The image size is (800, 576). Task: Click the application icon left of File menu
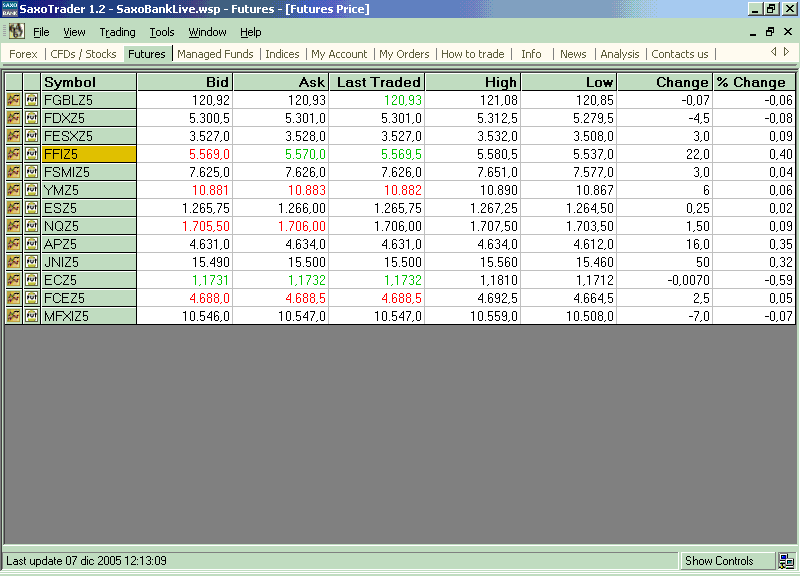click(16, 32)
